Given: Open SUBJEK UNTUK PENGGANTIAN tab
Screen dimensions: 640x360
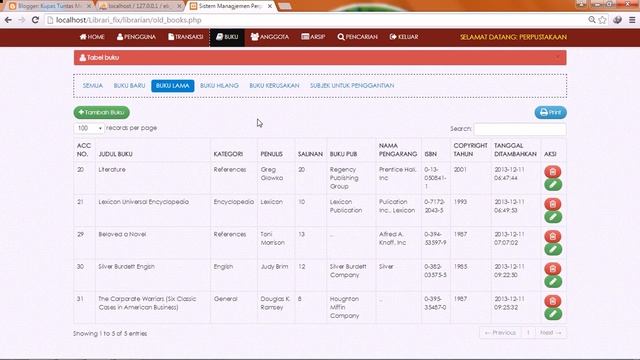Looking at the screenshot, I should [352, 86].
